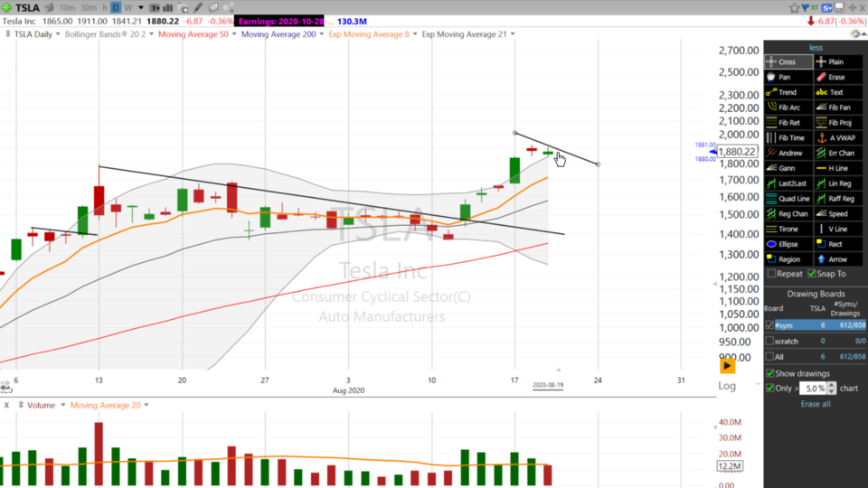868x488 pixels.
Task: Collapse tools with the less link
Action: click(815, 48)
